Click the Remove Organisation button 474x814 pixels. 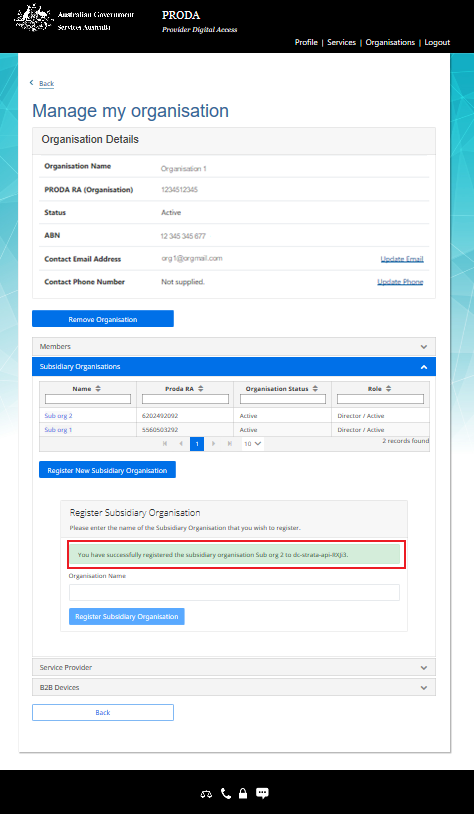coord(103,319)
